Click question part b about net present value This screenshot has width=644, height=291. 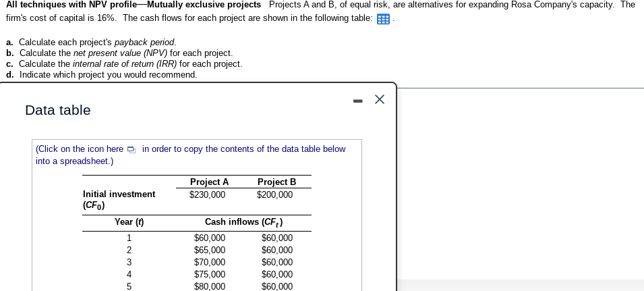click(119, 53)
